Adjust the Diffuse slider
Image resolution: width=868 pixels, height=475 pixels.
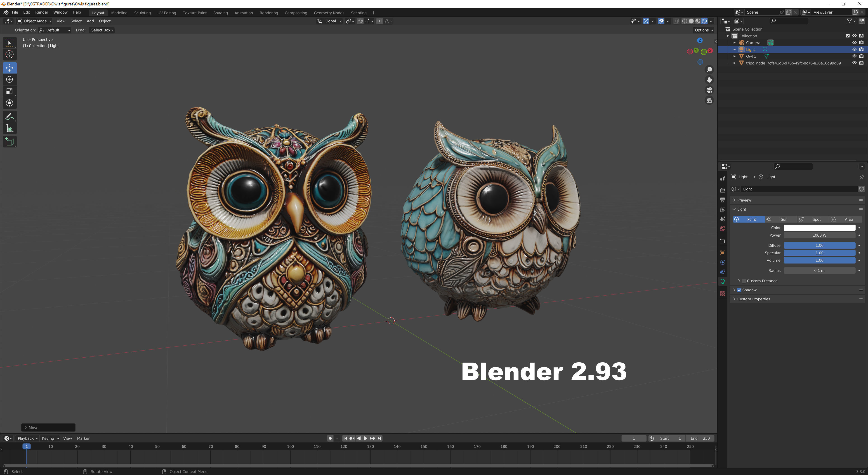click(819, 245)
